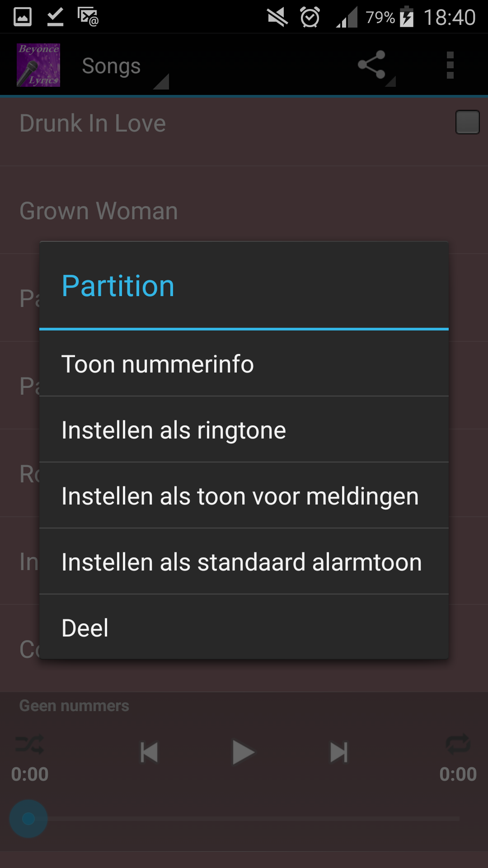
Task: Click the playback seek slider thumb
Action: [x=28, y=819]
